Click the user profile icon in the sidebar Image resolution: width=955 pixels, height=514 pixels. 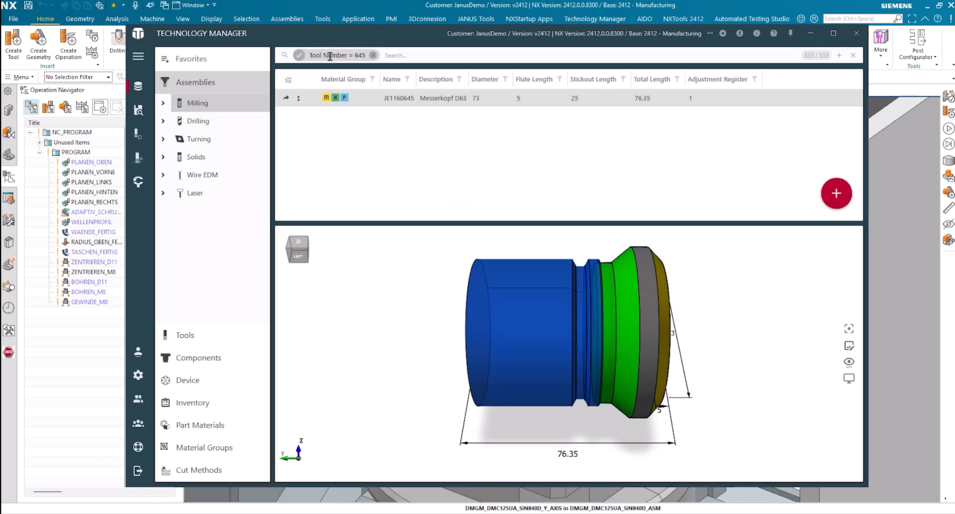pyautogui.click(x=138, y=351)
